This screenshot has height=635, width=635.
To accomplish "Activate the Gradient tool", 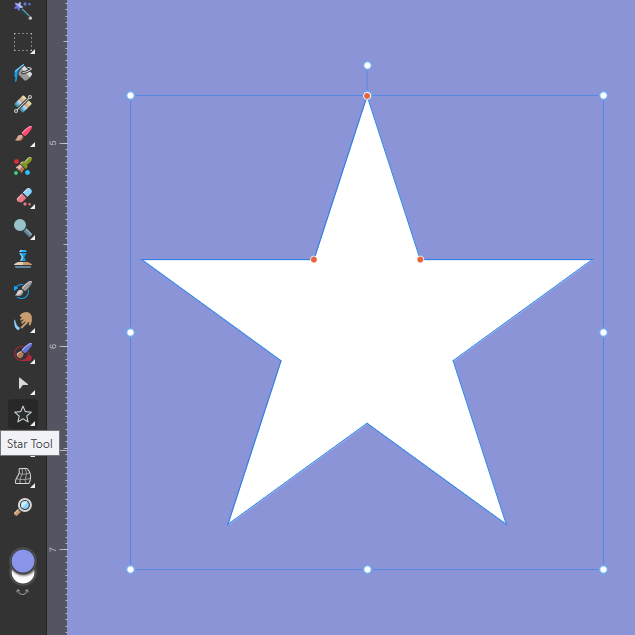I will coord(23,104).
